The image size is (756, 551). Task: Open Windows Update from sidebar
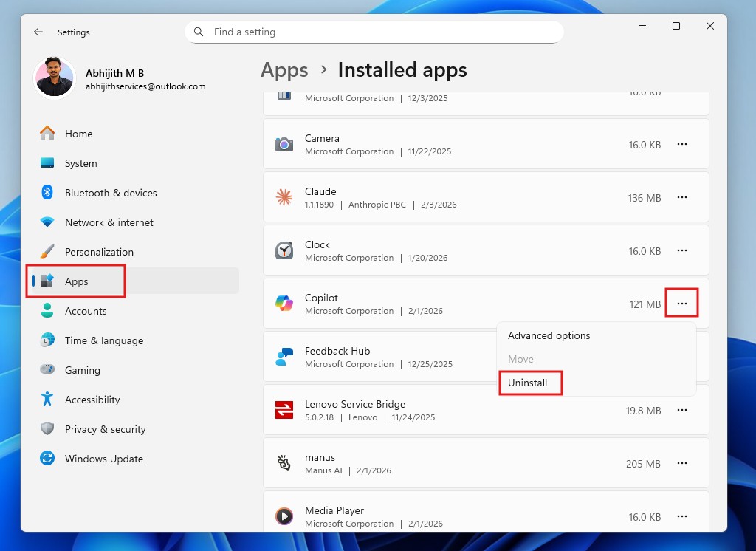(104, 459)
